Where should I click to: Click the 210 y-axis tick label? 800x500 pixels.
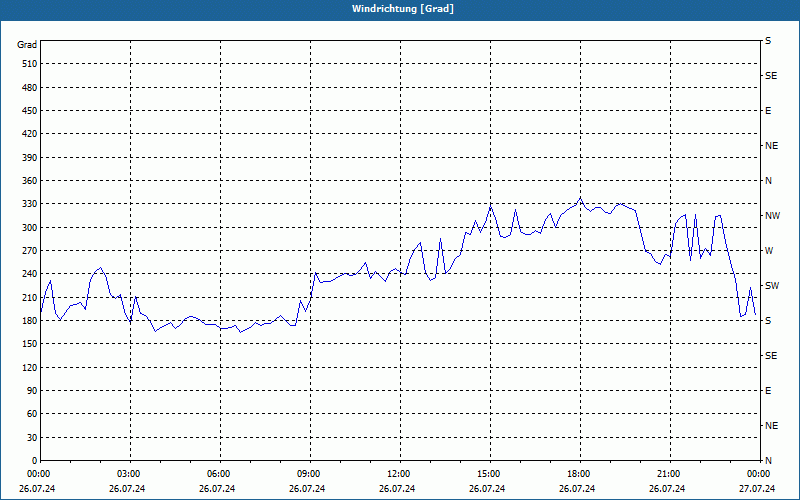coord(29,297)
